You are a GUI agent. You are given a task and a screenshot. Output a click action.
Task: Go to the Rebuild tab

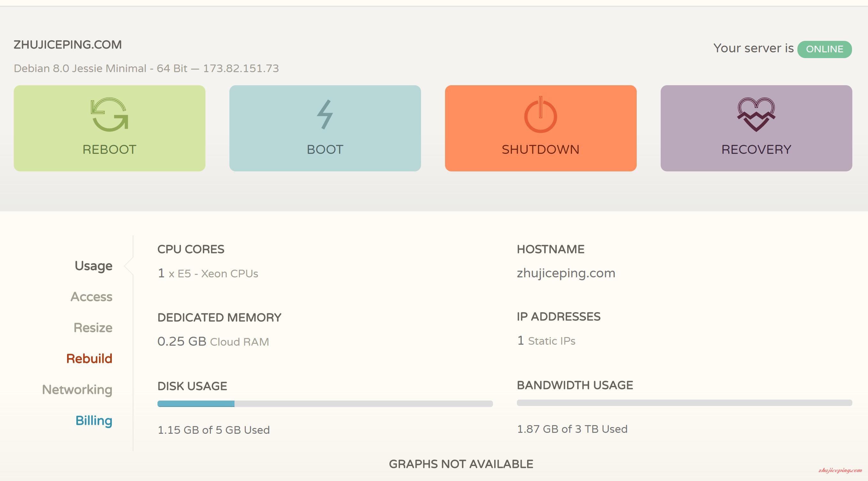click(x=89, y=358)
